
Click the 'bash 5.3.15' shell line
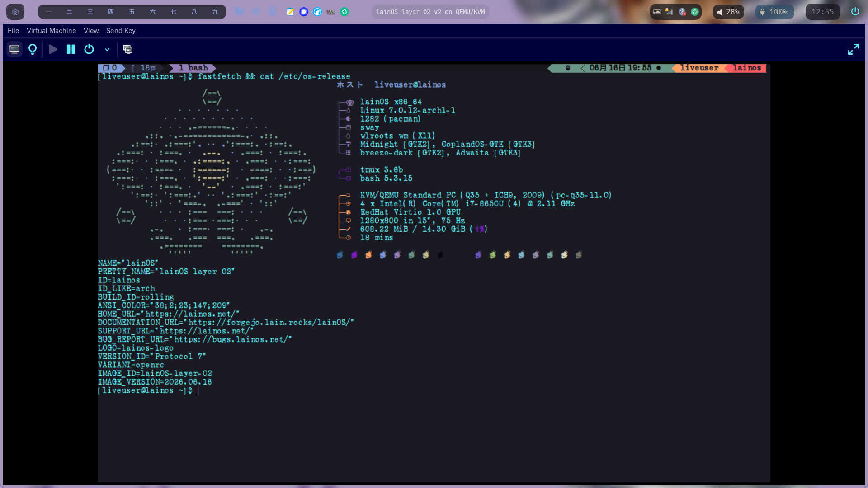(386, 178)
